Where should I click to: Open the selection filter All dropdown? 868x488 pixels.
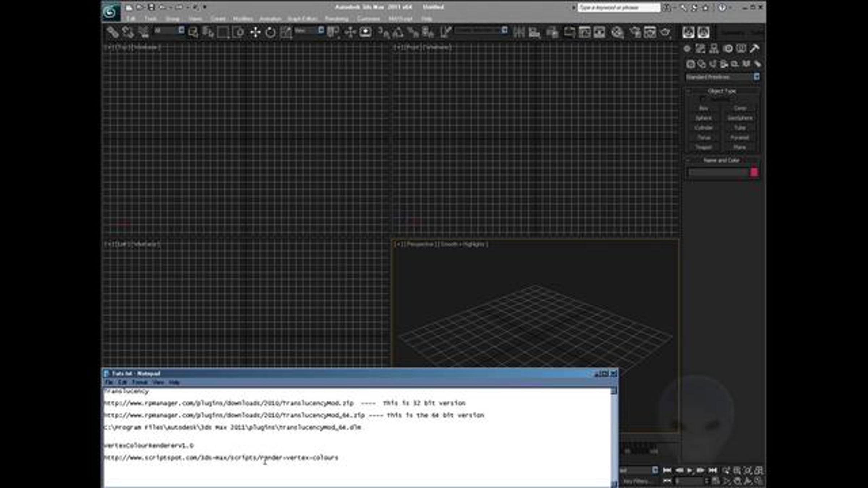(x=169, y=31)
